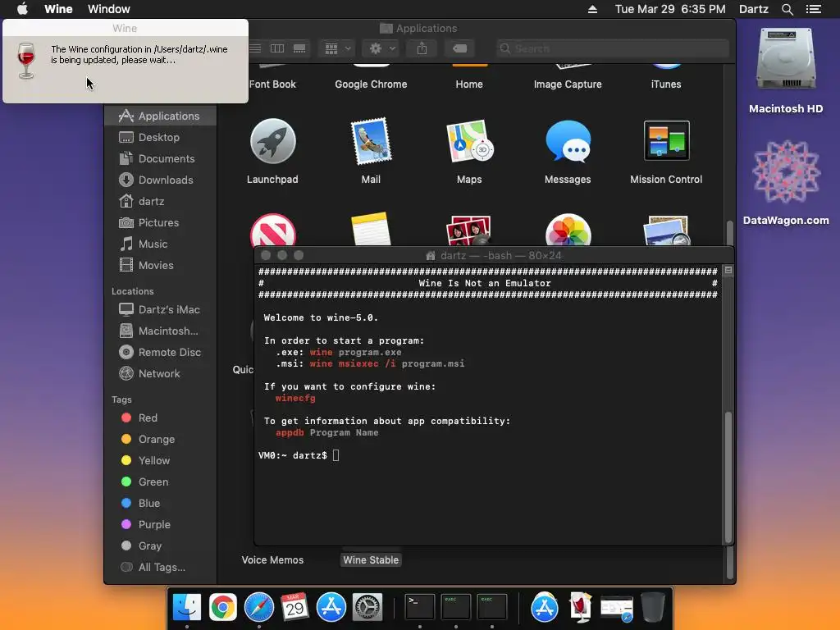Switch to Terminal in the Dock

[x=419, y=607]
